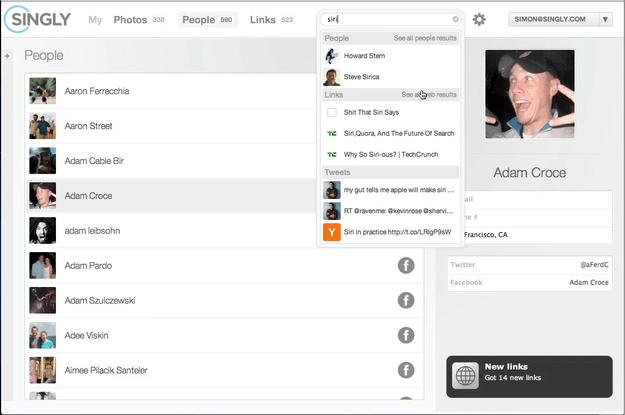
Task: Click the @aFerdC Twitter handle
Action: coord(594,265)
